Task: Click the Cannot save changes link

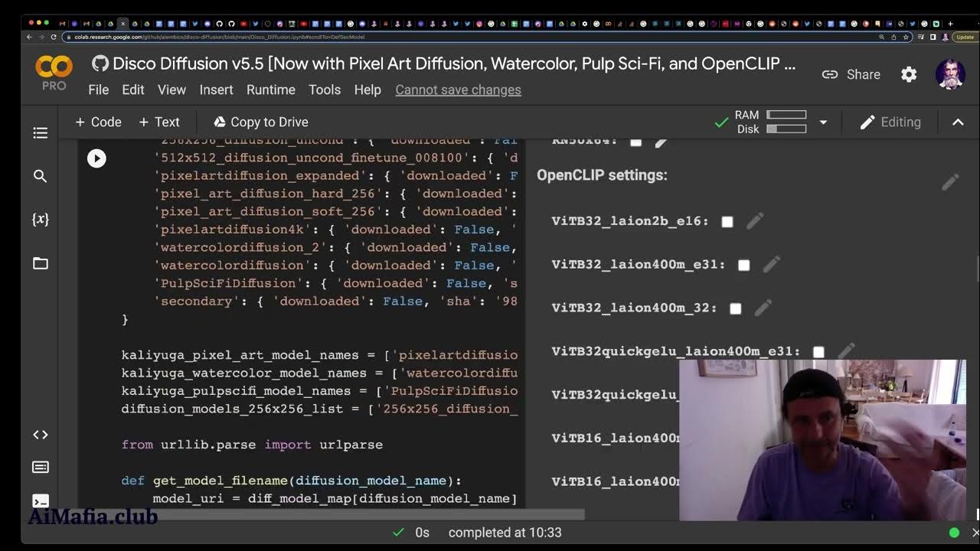Action: point(458,90)
